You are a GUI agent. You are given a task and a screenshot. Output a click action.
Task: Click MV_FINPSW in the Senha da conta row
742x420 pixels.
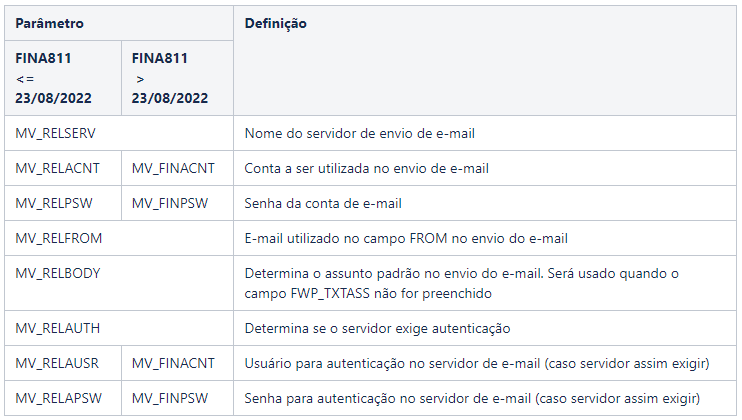click(x=170, y=203)
